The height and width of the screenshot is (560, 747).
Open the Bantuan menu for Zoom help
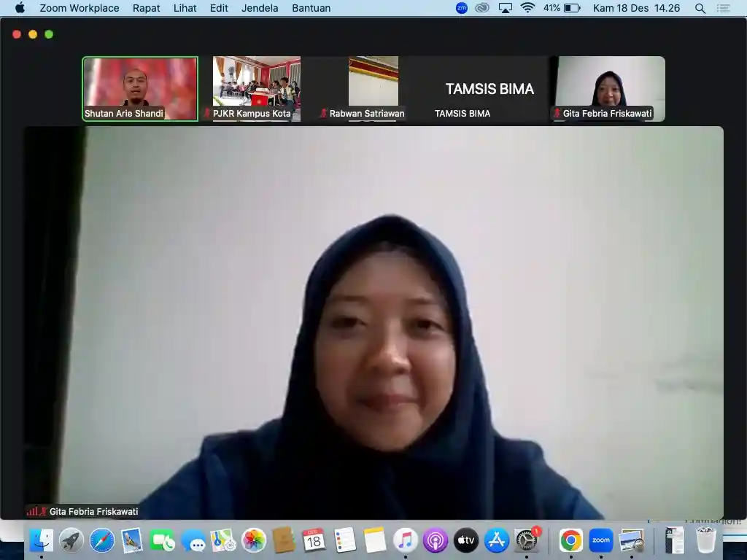click(x=311, y=8)
